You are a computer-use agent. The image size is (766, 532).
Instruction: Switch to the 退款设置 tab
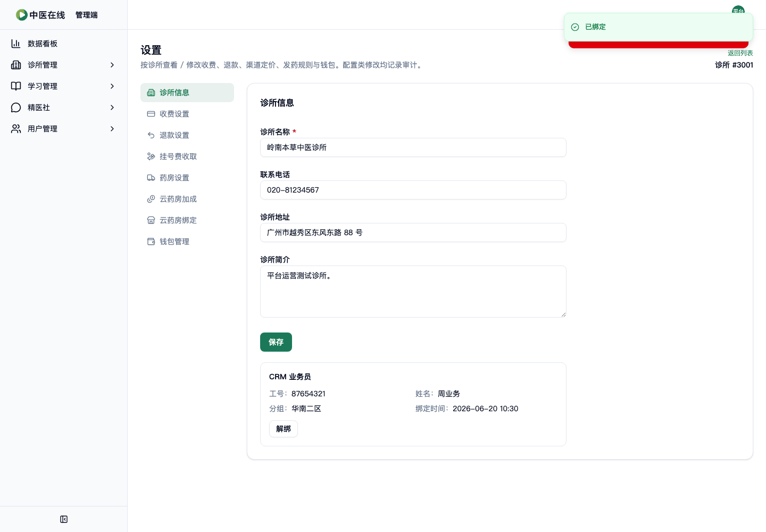tap(187, 135)
